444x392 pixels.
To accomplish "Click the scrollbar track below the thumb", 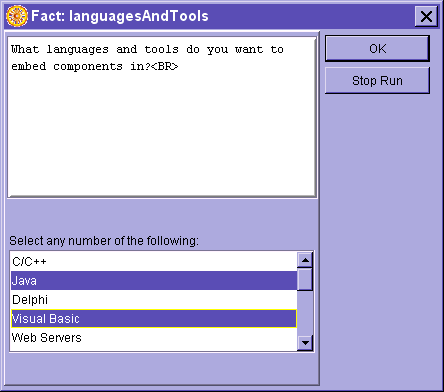I will click(305, 313).
